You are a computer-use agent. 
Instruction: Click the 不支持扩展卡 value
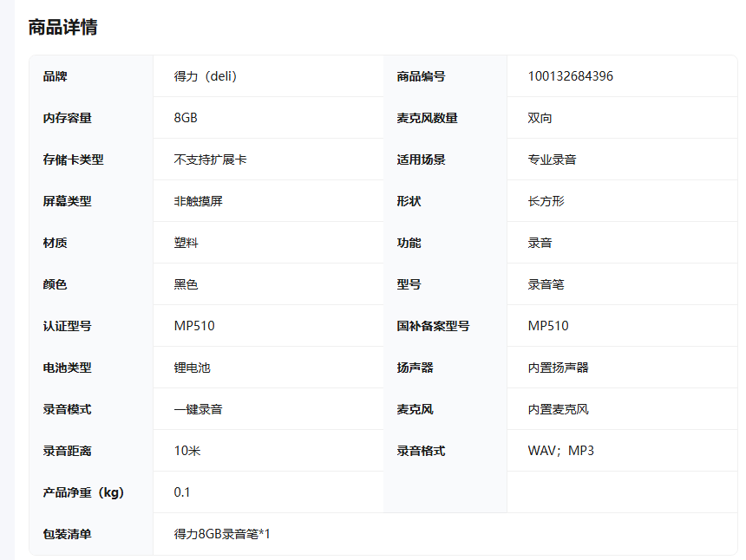[x=210, y=160]
